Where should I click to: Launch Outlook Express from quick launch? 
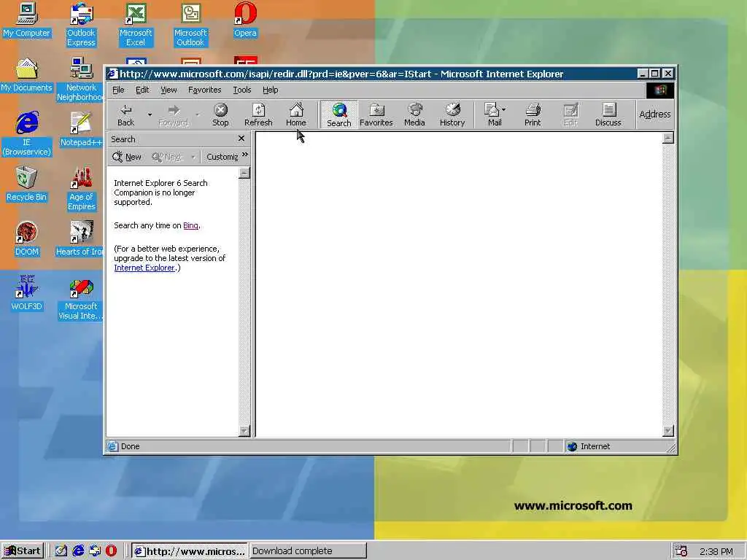coord(95,551)
